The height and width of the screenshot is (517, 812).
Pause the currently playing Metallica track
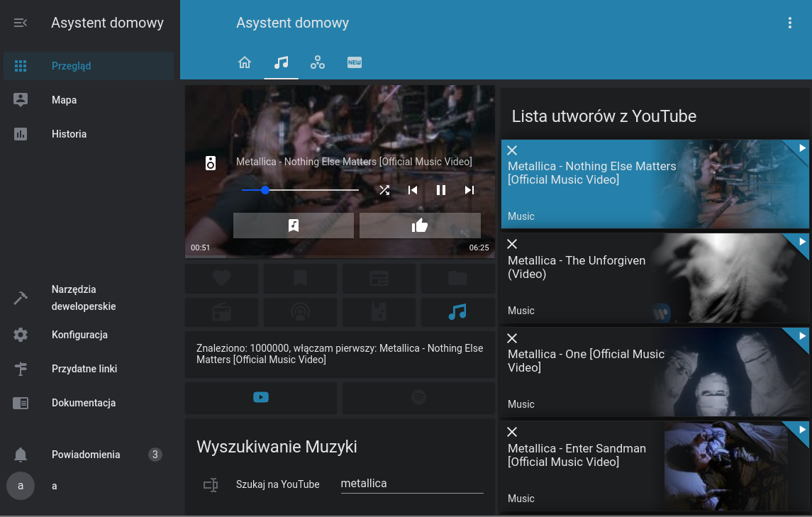pyautogui.click(x=440, y=190)
